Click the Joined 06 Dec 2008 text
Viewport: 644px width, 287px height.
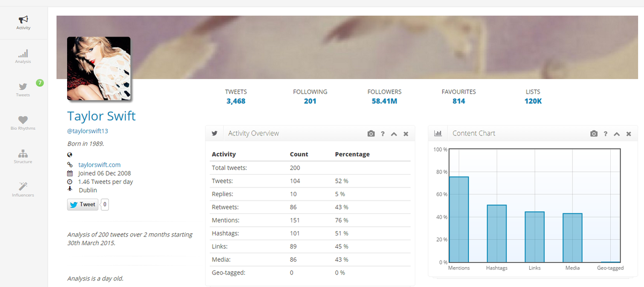pyautogui.click(x=105, y=174)
